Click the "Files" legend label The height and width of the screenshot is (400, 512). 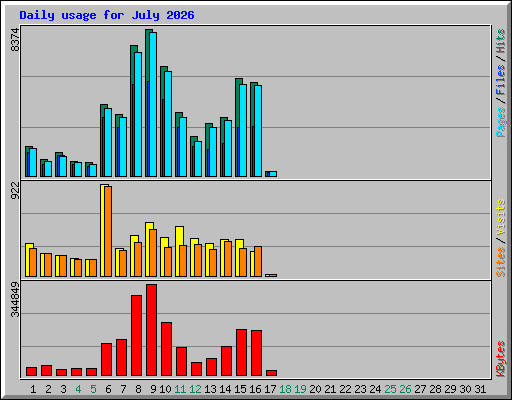coord(500,80)
